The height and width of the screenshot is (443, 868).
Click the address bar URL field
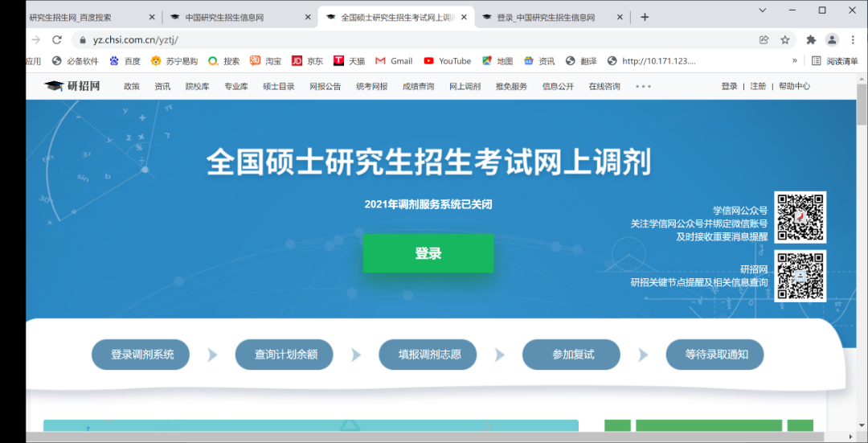pyautogui.click(x=402, y=40)
